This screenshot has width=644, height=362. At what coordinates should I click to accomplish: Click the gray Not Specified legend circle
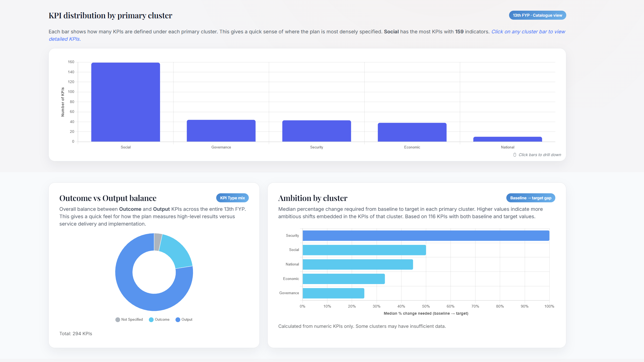(x=118, y=320)
